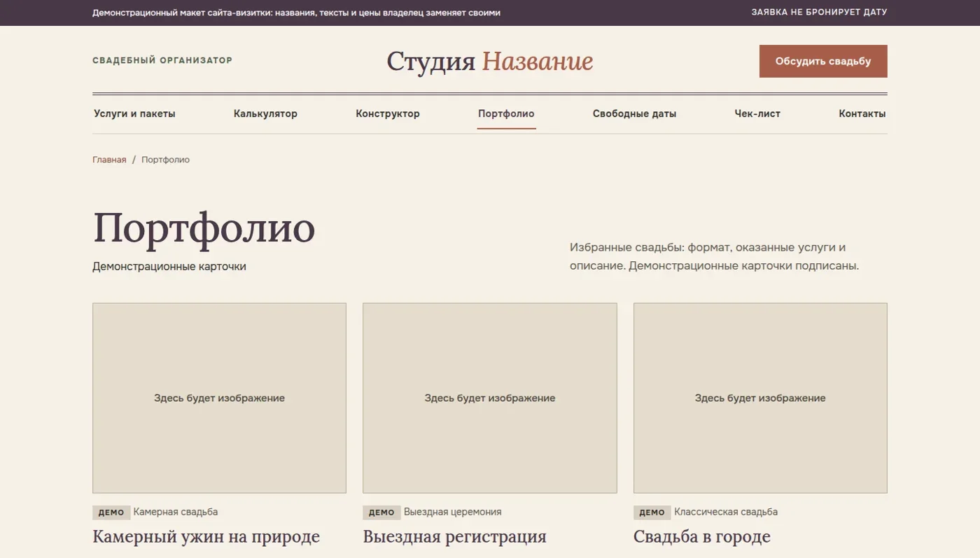
Task: Open the image placeholder above "Камерный ужин на природе"
Action: point(219,398)
